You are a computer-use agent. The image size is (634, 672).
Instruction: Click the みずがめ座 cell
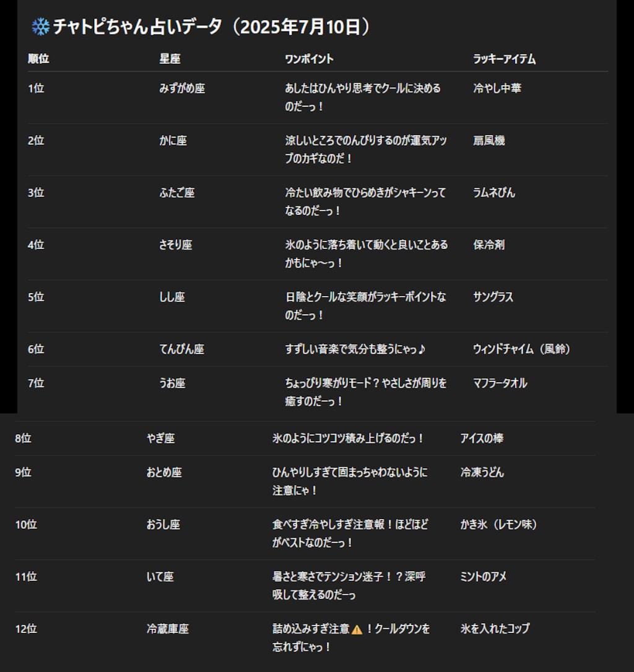click(x=182, y=89)
